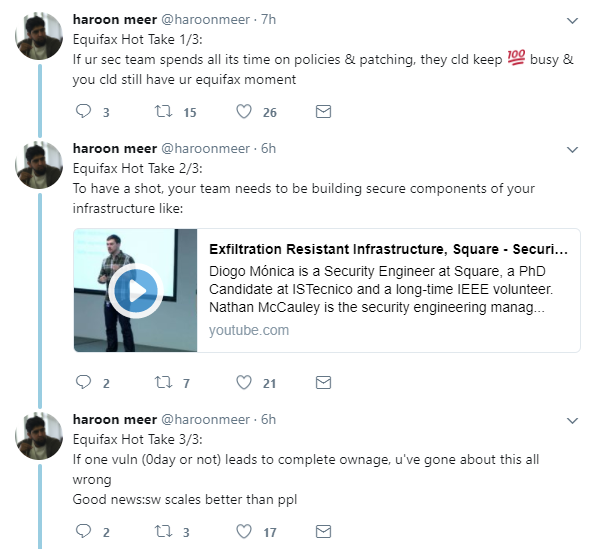The image size is (599, 549).
Task: Open the Exfiltration Resistant Infrastructure card title
Action: pos(389,249)
